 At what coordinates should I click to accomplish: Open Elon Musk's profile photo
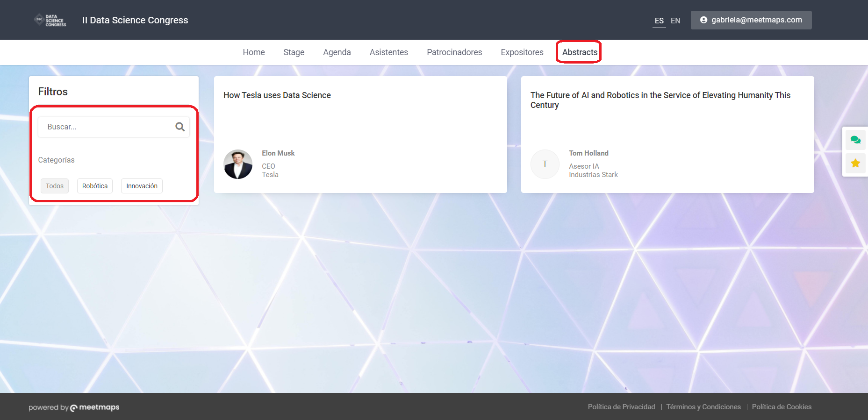238,164
